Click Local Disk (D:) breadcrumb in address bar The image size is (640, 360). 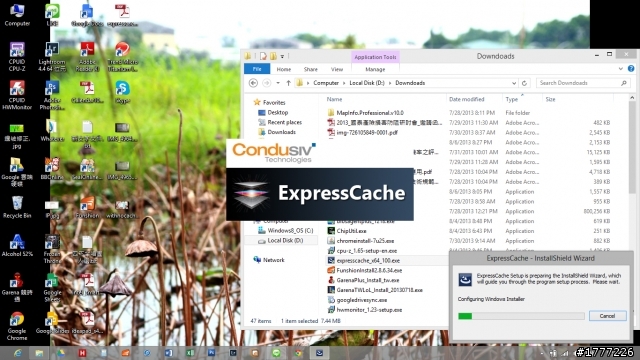pos(367,83)
